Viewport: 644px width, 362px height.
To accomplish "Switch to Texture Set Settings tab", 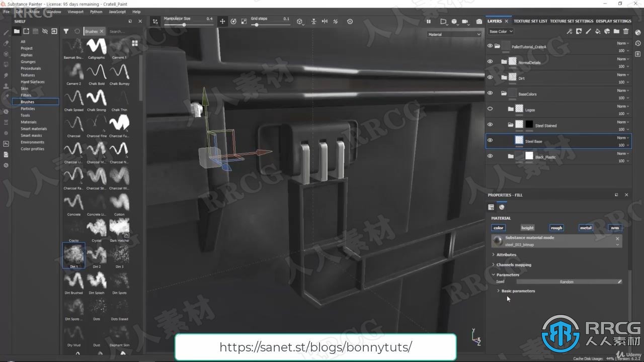I will tap(572, 21).
